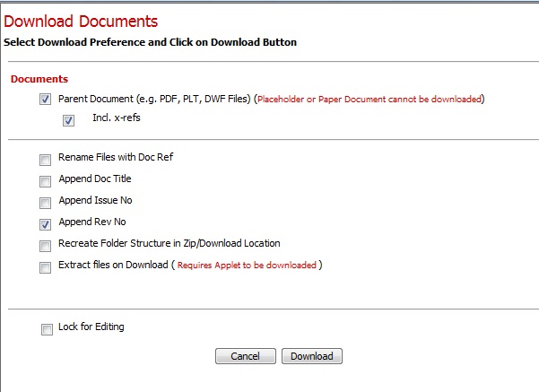Tick the Append Doc Title checkbox

(x=45, y=182)
